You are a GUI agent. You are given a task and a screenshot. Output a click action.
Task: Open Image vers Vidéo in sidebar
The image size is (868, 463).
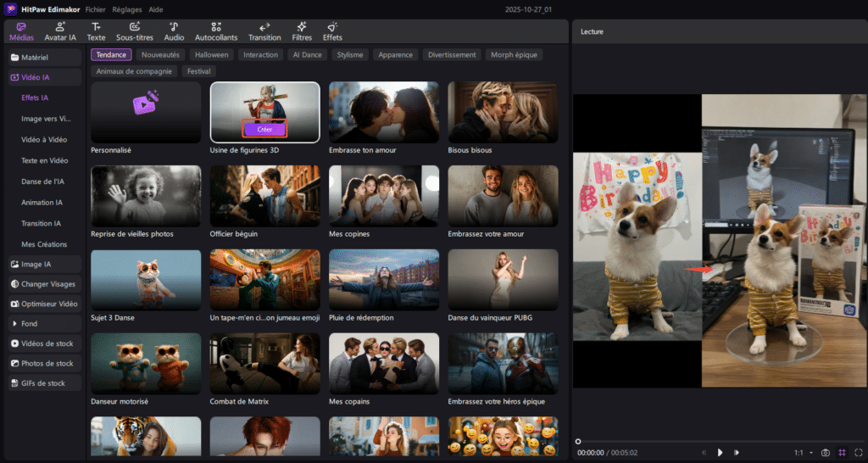[46, 119]
